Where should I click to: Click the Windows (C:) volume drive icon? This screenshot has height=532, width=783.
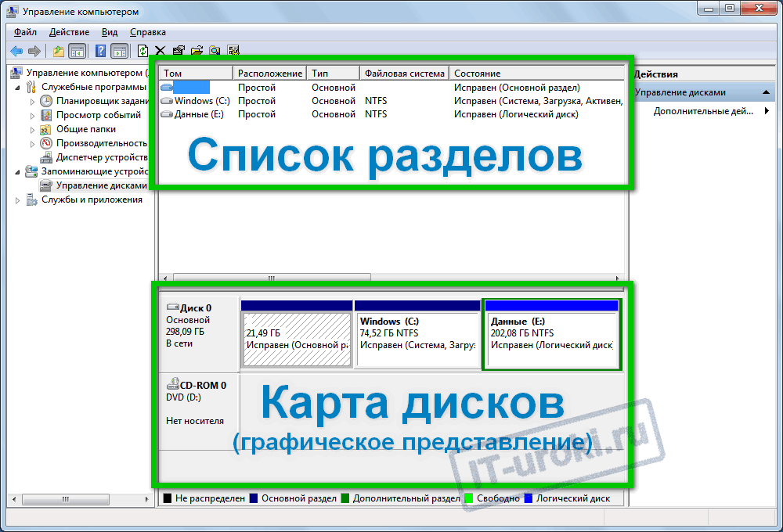167,101
